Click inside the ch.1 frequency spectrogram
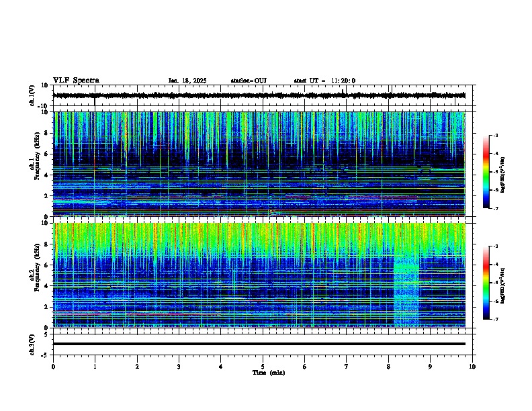Screen dimensions: 532x411 point(259,164)
